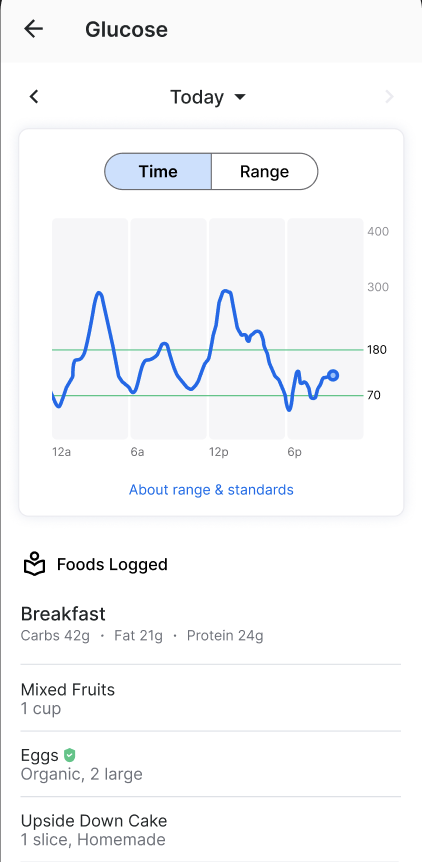422x862 pixels.
Task: Open the Upside Down Cake entry
Action: pyautogui.click(x=211, y=830)
